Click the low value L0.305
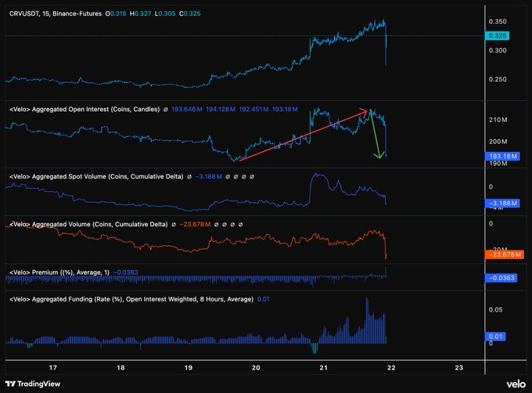 (x=165, y=13)
